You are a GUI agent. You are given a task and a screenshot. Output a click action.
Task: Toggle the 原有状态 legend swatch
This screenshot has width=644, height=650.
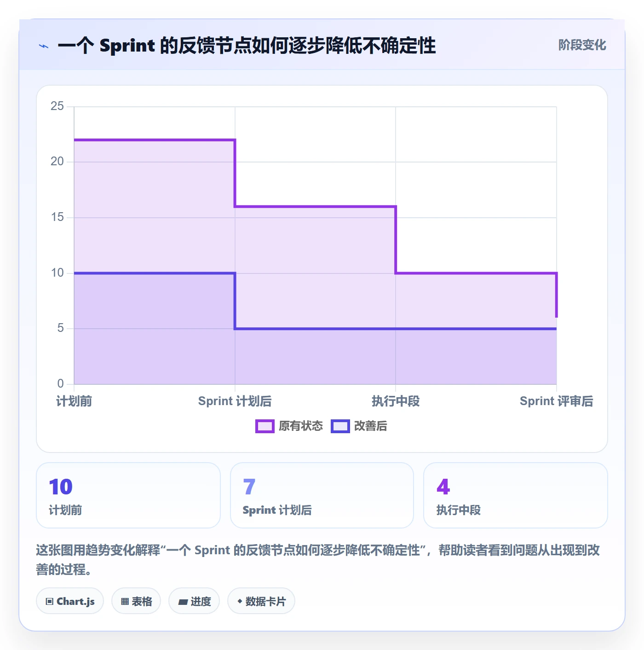(x=264, y=426)
